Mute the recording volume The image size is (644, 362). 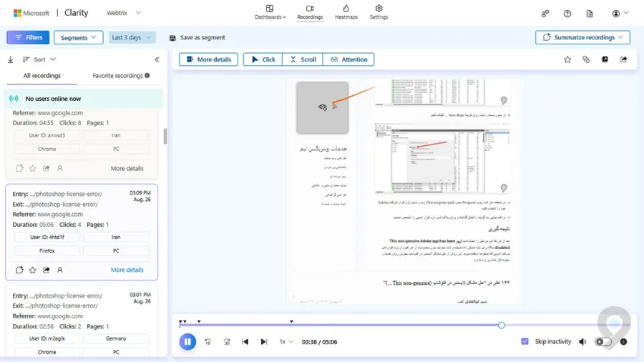582,341
